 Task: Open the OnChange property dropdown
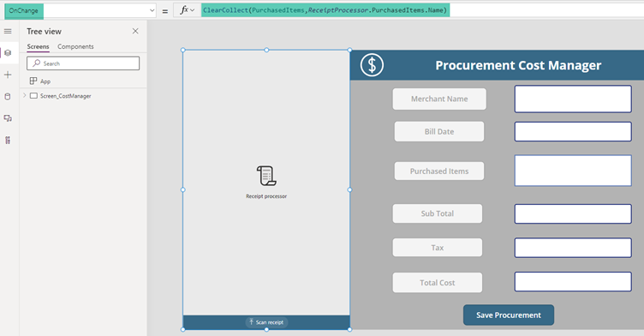pyautogui.click(x=152, y=10)
